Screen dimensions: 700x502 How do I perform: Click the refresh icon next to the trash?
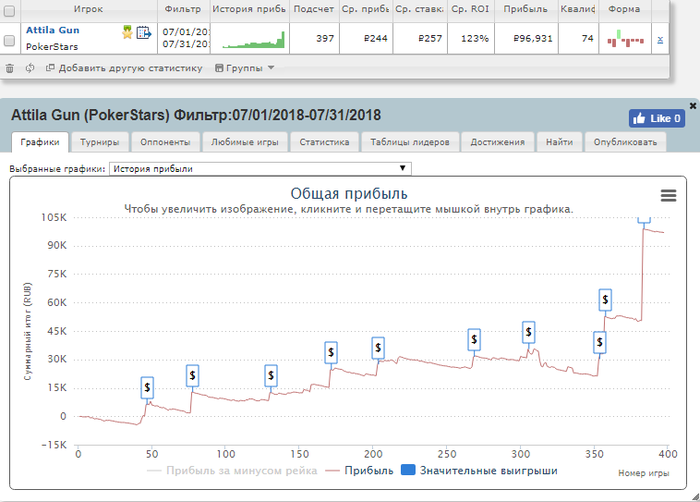(x=30, y=68)
